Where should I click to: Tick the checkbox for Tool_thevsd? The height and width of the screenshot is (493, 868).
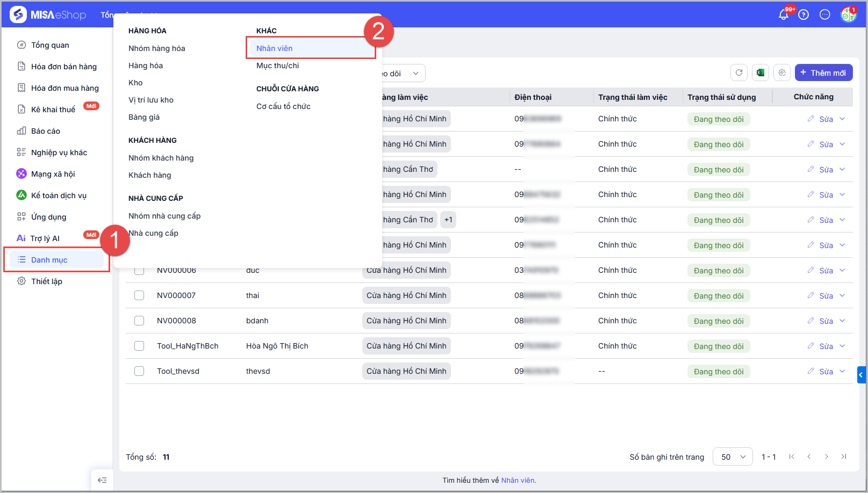pos(139,371)
